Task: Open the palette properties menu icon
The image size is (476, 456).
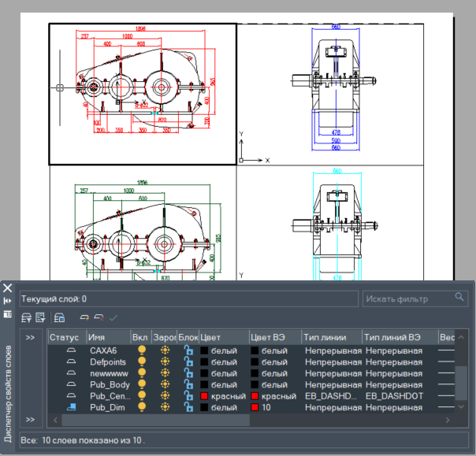Action: 8,313
